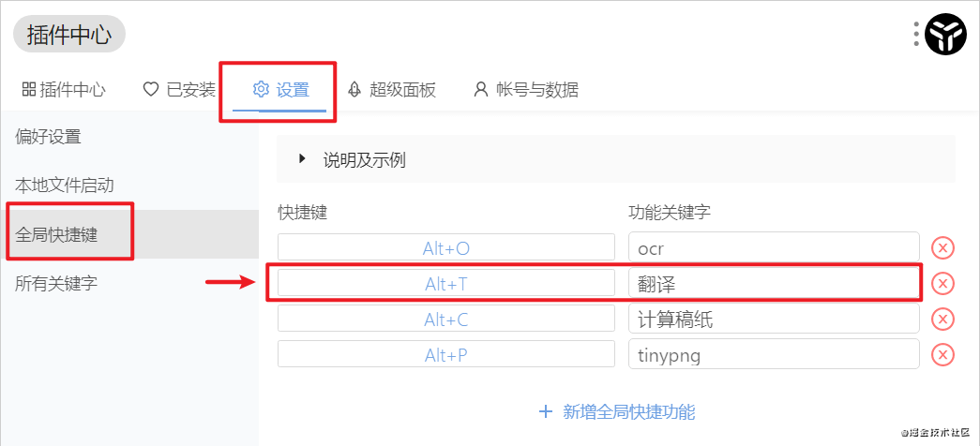
Task: Open 所有关键字 in the sidebar
Action: [57, 283]
